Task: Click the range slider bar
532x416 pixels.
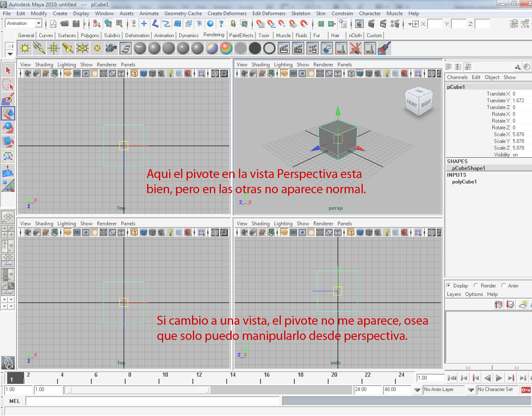Action: pos(138,390)
